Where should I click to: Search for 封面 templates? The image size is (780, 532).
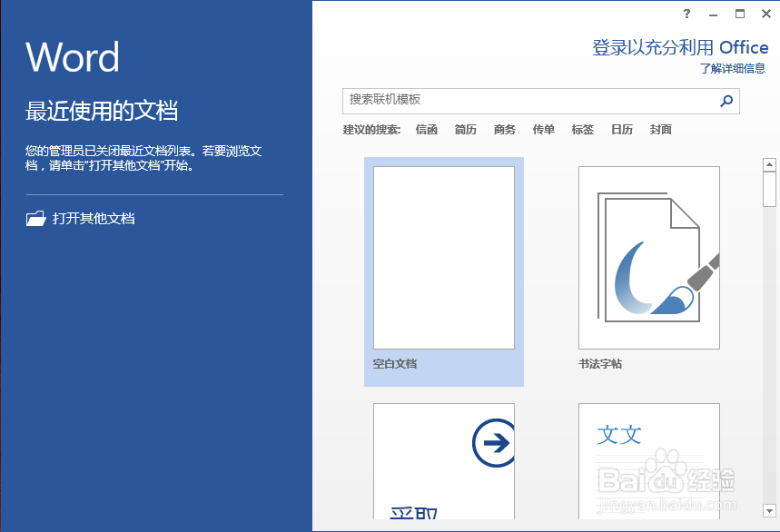660,129
